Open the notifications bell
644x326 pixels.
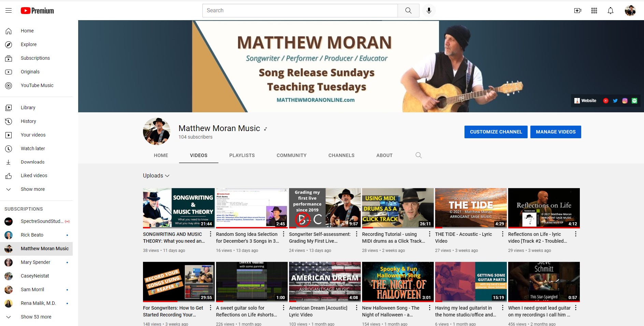click(611, 11)
